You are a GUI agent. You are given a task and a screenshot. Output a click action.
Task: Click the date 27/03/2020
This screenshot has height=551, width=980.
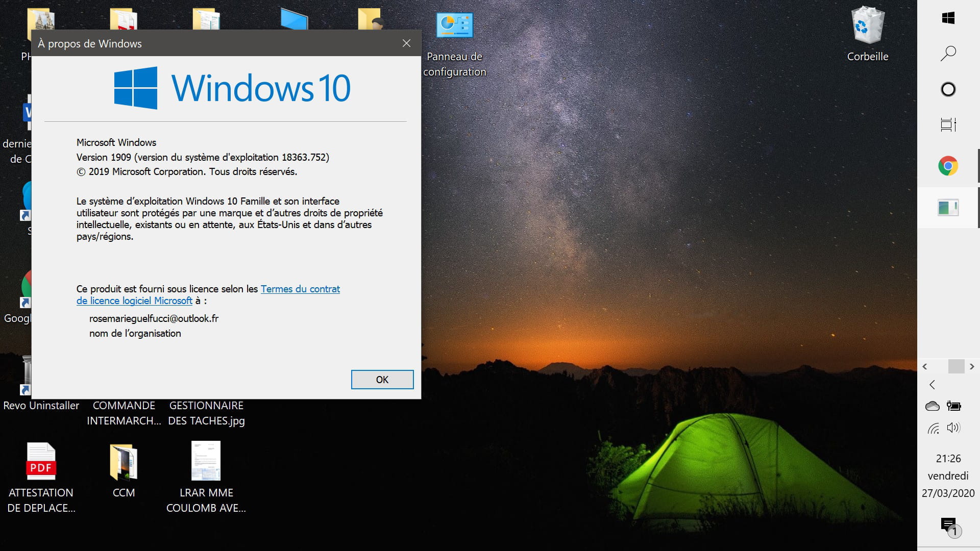click(948, 493)
